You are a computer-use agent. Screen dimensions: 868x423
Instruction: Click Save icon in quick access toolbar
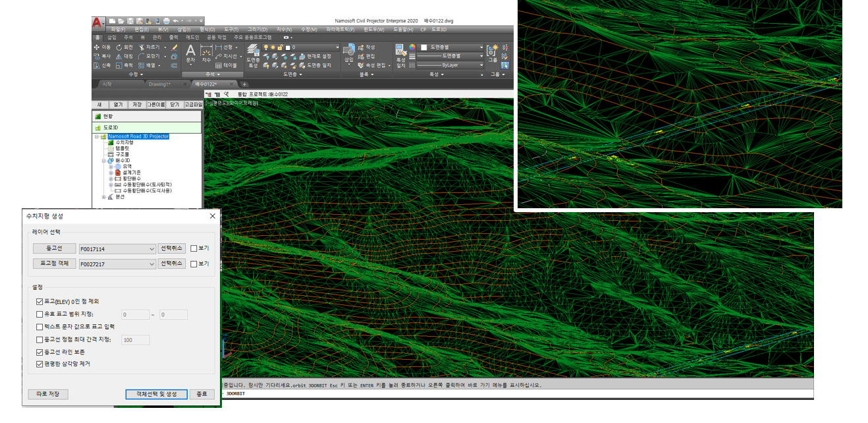pos(131,21)
